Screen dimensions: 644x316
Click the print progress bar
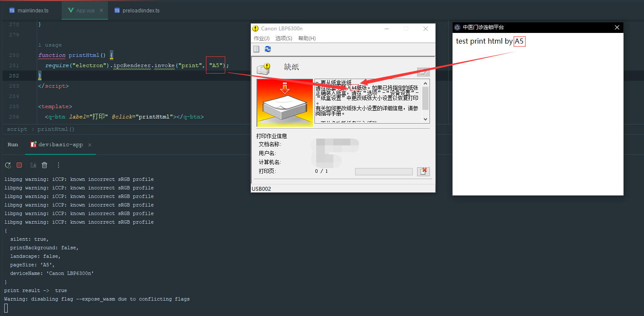[383, 171]
